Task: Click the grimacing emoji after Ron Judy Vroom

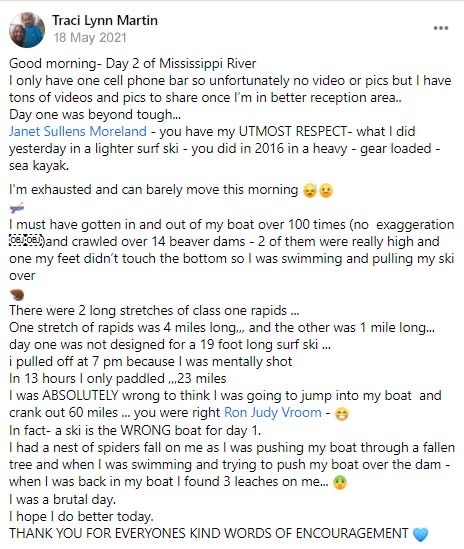Action: click(341, 414)
